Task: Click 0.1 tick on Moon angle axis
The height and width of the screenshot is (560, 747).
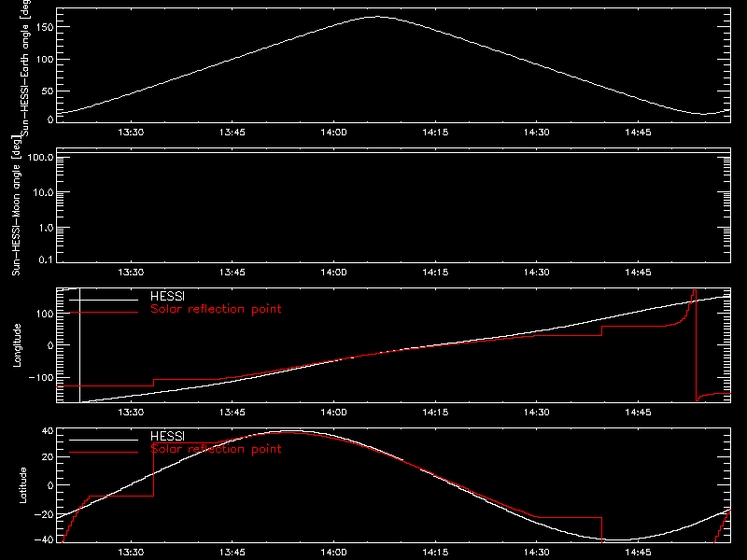Action: (46, 259)
